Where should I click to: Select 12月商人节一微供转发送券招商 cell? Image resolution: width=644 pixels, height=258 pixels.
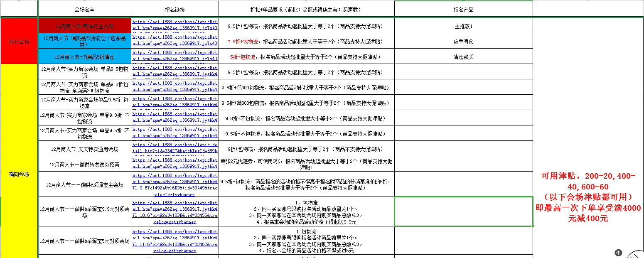pyautogui.click(x=84, y=164)
